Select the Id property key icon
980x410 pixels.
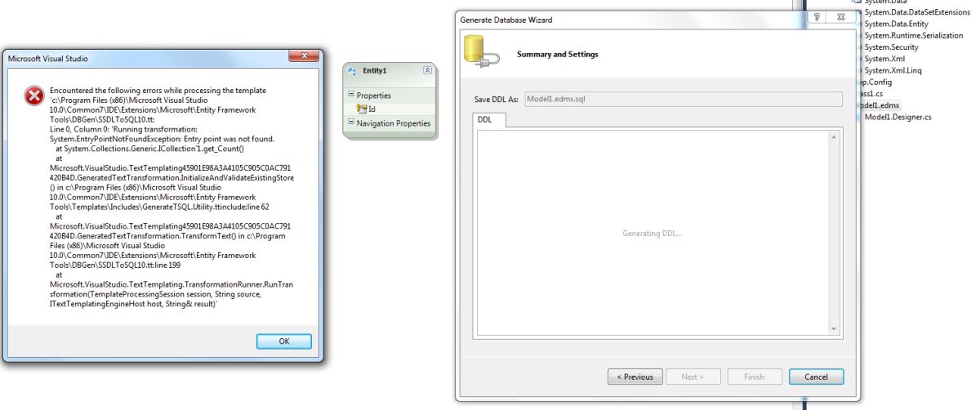[362, 109]
